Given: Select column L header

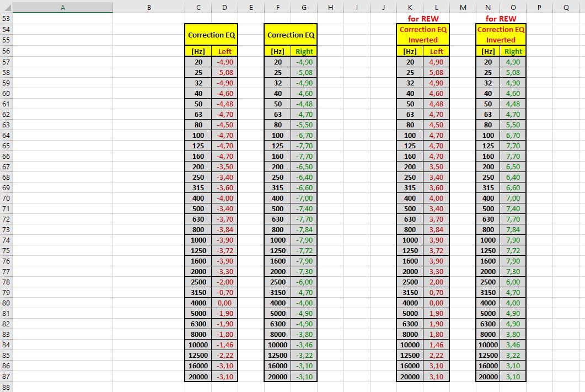Looking at the screenshot, I should [436, 7].
